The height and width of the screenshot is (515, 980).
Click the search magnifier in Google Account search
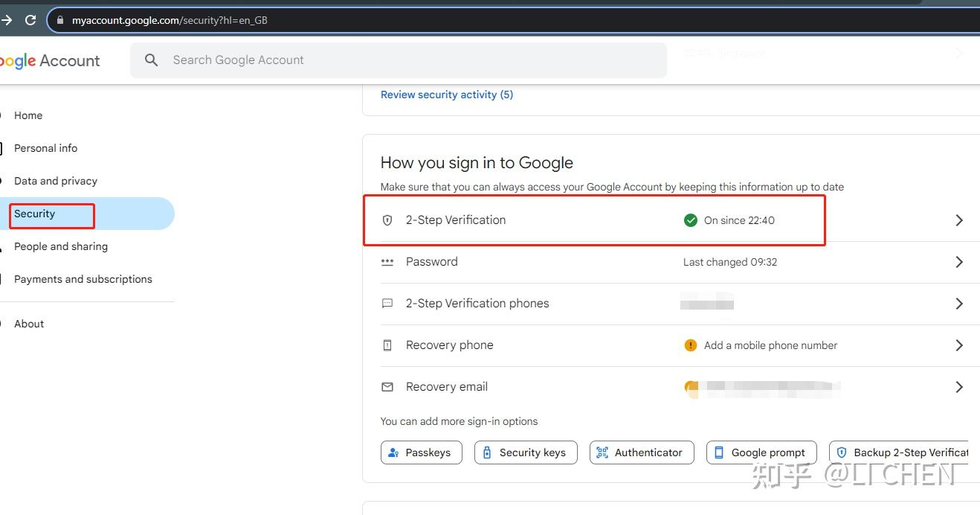click(x=151, y=60)
